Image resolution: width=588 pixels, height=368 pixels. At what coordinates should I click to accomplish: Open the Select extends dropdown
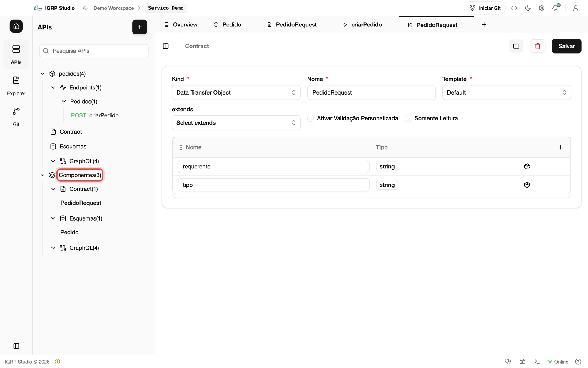(x=236, y=123)
